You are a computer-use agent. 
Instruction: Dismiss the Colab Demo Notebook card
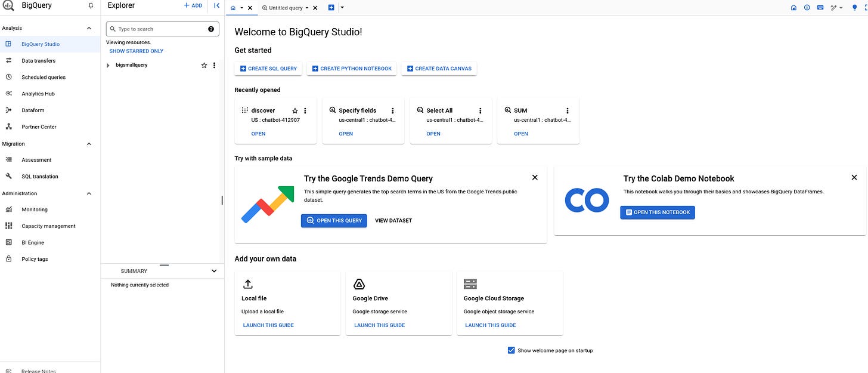coord(854,177)
